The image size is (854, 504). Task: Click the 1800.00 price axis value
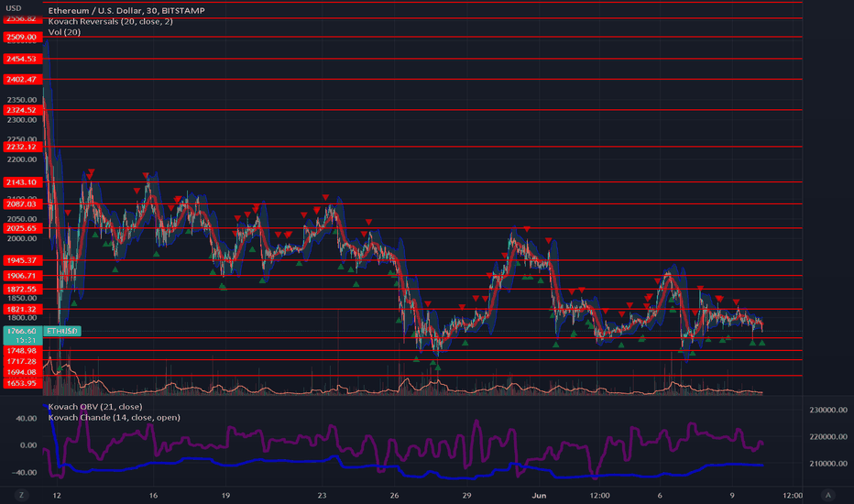[x=22, y=318]
